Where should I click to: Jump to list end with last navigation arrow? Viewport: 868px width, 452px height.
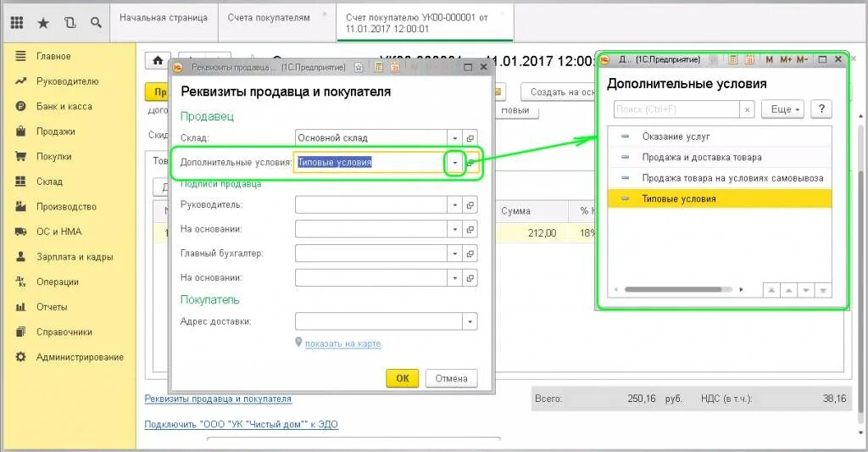tap(823, 290)
